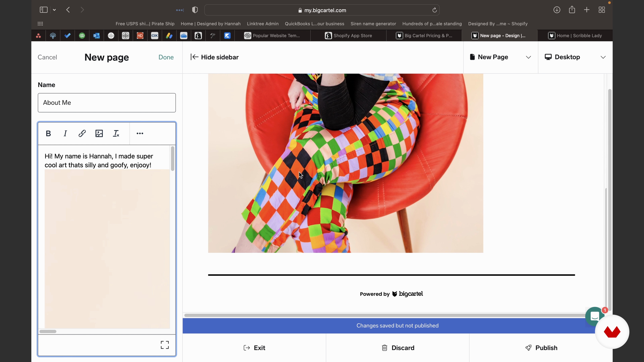Open a new Safari tab
The image size is (644, 362).
click(587, 10)
